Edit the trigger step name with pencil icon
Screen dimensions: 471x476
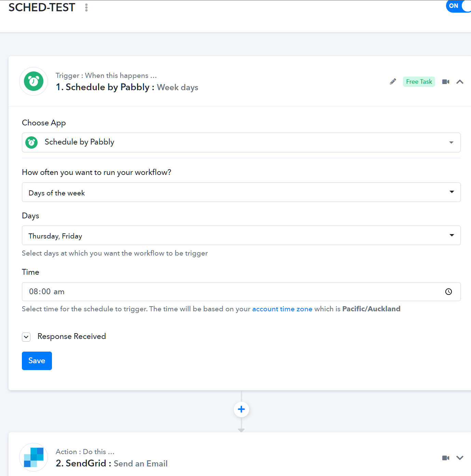click(x=393, y=82)
